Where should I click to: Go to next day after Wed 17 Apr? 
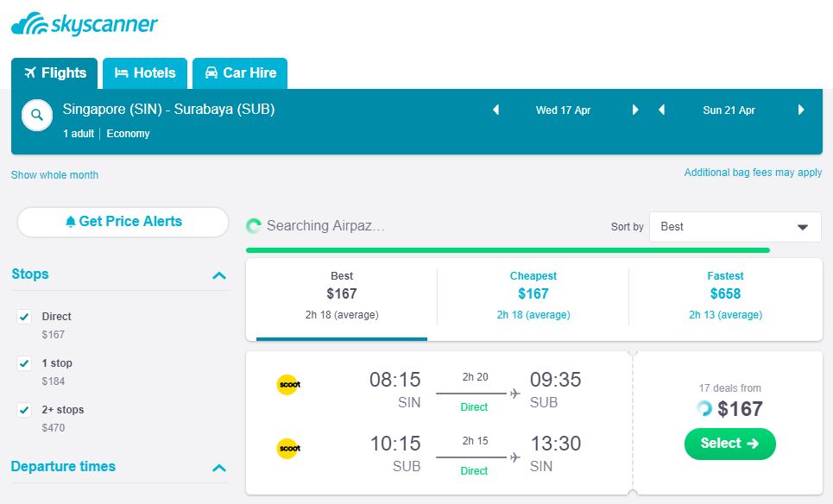tap(635, 110)
